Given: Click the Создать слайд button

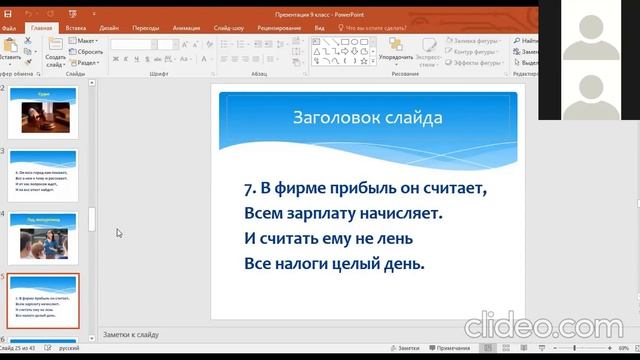Looking at the screenshot, I should (x=55, y=52).
